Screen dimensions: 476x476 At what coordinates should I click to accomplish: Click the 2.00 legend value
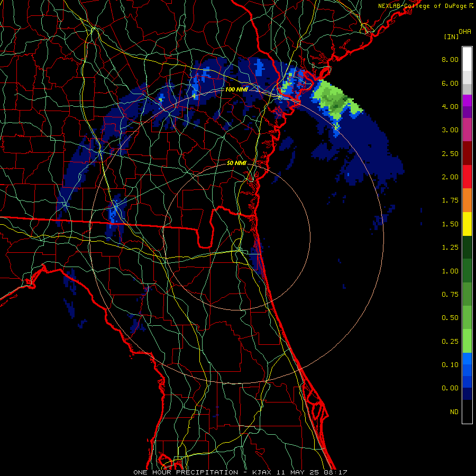click(x=450, y=177)
